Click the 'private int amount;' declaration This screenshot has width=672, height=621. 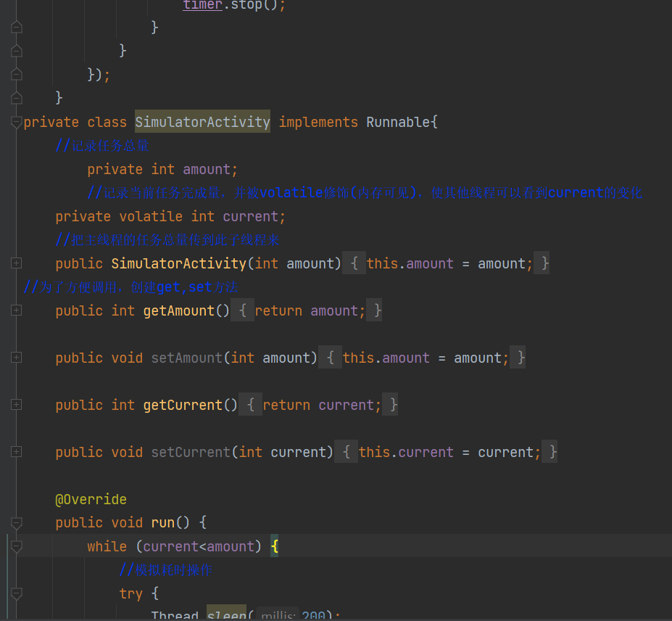click(162, 170)
